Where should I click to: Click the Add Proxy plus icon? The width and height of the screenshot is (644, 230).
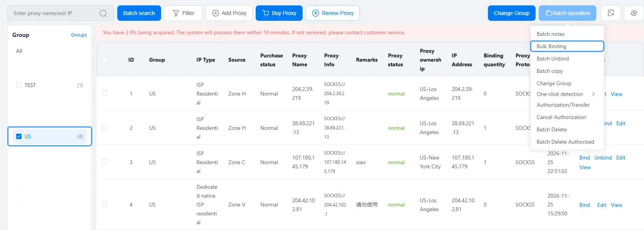216,13
